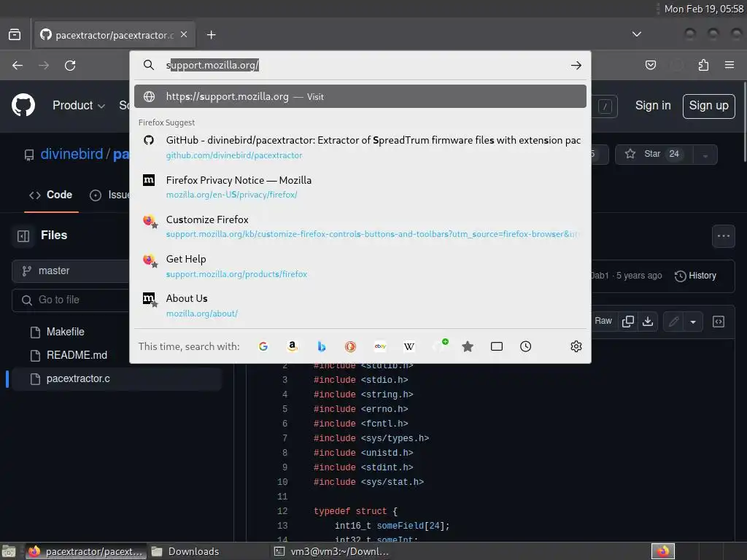Open the Firefox application menu
The height and width of the screenshot is (560, 747).
pyautogui.click(x=729, y=65)
